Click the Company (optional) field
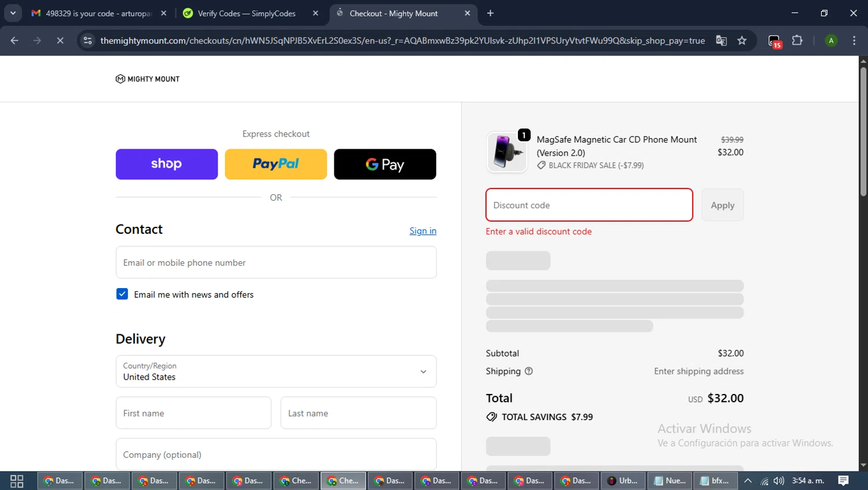Viewport: 868px width, 490px height. 276,454
